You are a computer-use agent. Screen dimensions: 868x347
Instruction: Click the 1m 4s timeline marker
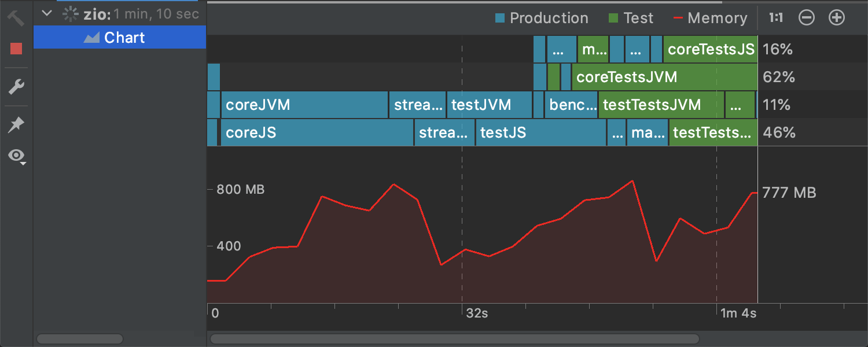tap(738, 313)
